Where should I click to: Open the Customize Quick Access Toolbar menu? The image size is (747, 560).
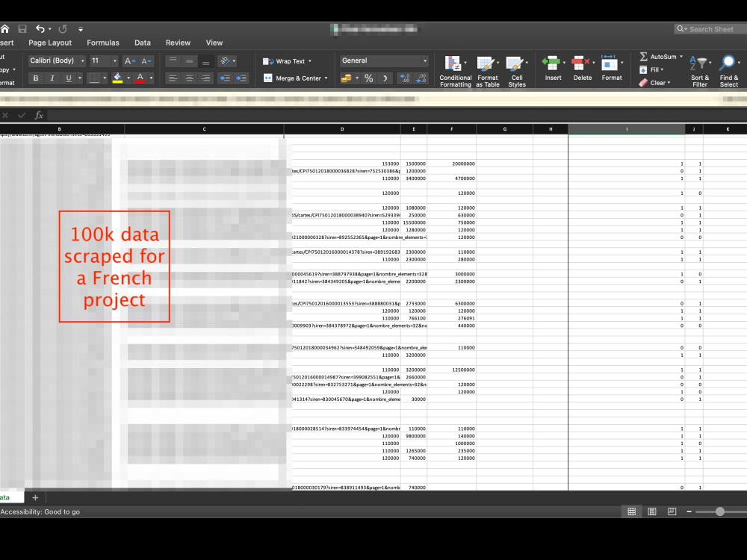(81, 30)
